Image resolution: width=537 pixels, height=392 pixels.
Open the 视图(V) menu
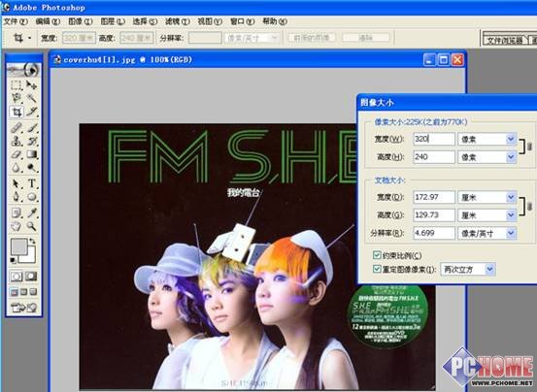(210, 21)
